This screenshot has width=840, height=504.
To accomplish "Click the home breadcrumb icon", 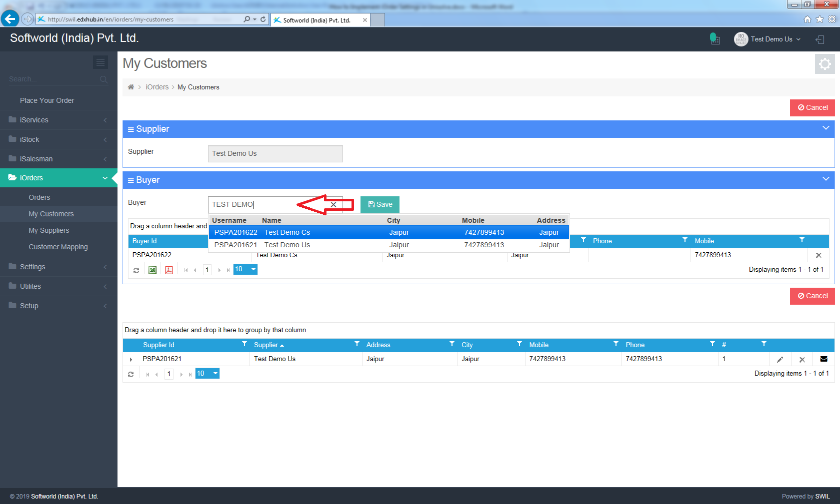I will click(131, 87).
